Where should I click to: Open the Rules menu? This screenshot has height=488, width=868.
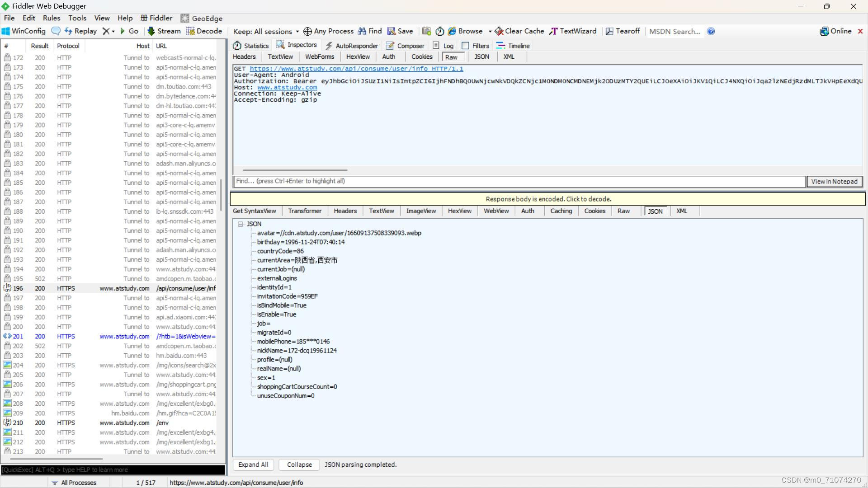pos(51,18)
